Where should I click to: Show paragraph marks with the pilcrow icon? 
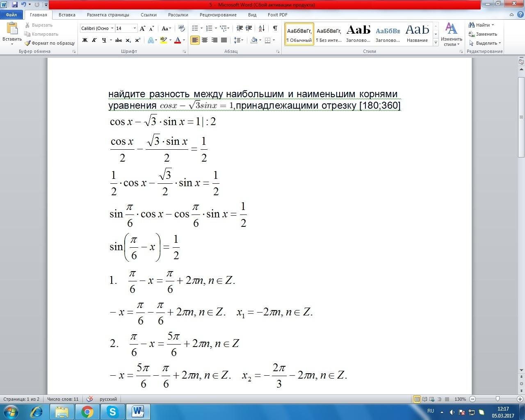pos(275,28)
